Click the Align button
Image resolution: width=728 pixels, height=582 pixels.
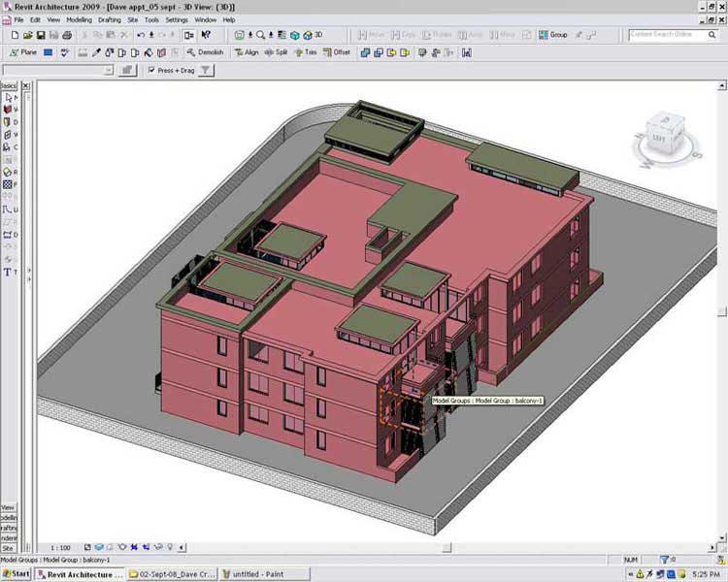coord(247,52)
